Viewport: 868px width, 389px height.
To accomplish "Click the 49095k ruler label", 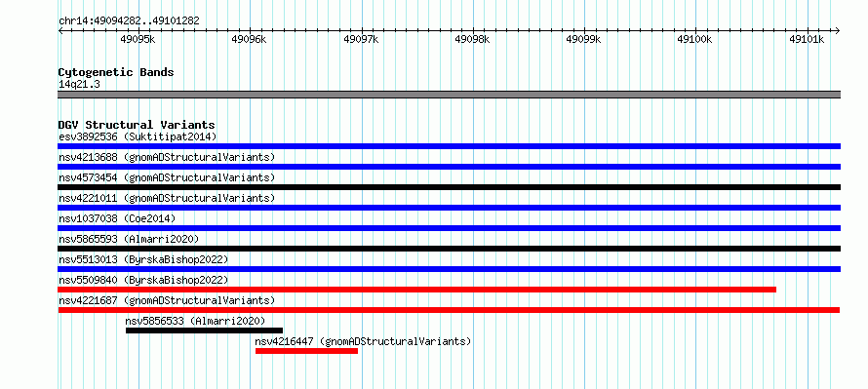I will (138, 39).
